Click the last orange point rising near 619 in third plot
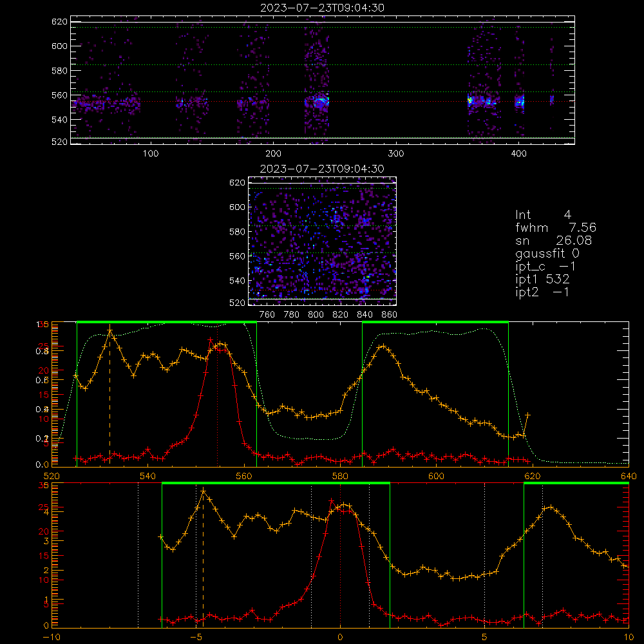644x644 pixels. (x=528, y=415)
